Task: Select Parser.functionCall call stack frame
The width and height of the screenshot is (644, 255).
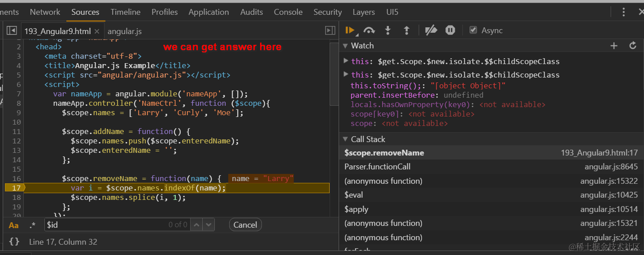Action: click(491, 167)
